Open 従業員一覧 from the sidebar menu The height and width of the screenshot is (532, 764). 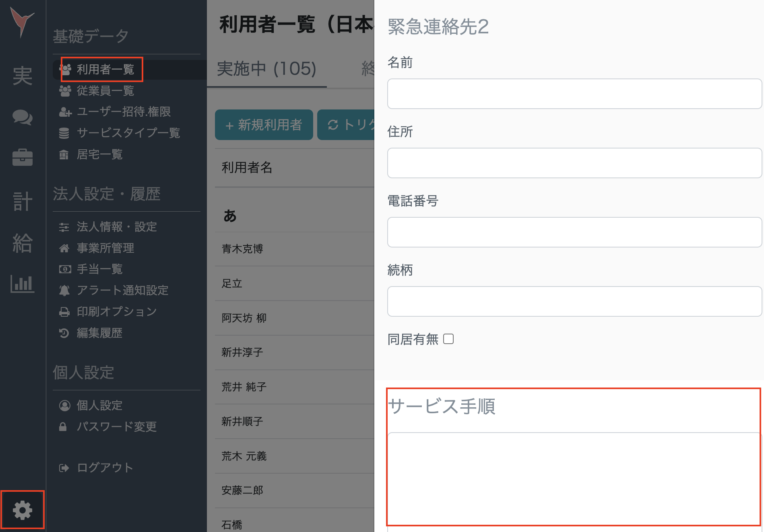[105, 91]
